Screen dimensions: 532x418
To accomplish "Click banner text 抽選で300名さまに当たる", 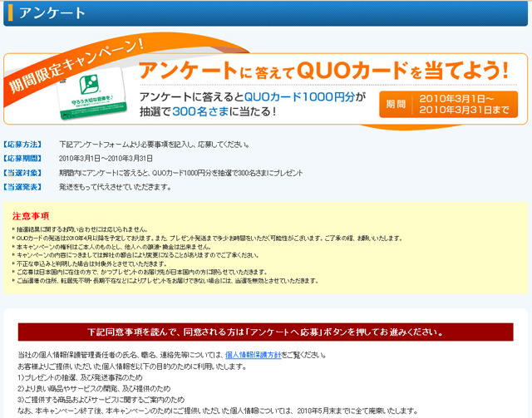I will 208,111.
